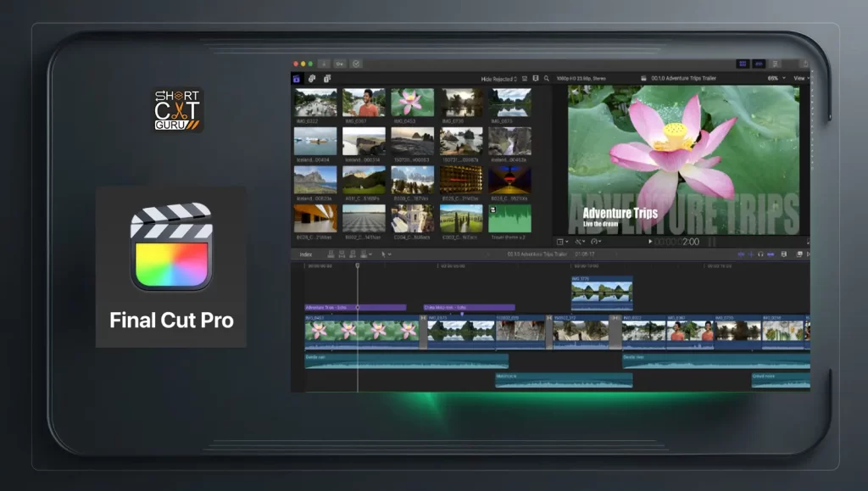
Task: Click the share export icon
Action: pyautogui.click(x=805, y=64)
